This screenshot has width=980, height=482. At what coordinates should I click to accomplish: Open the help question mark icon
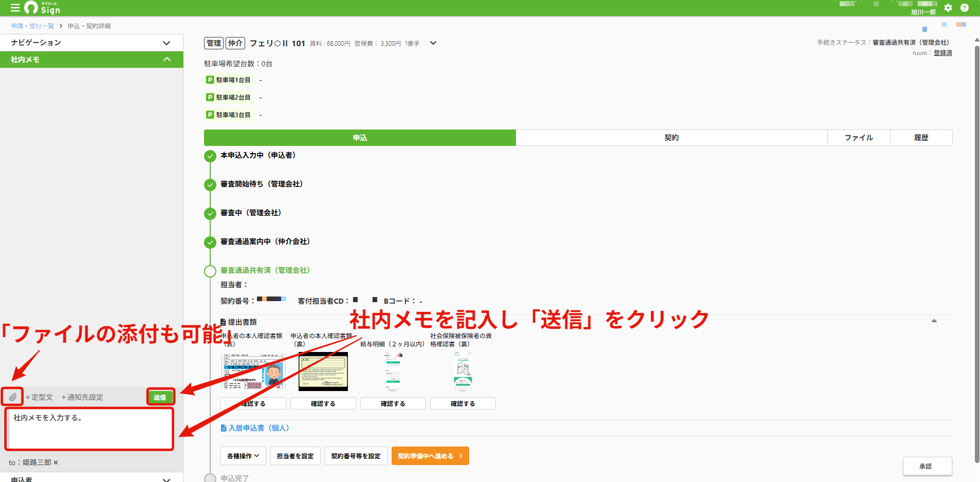pos(965,8)
